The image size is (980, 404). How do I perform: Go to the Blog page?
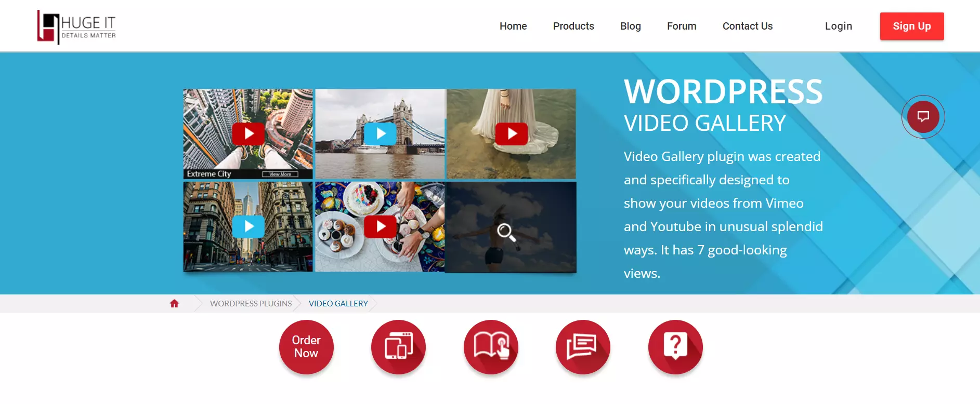click(631, 26)
